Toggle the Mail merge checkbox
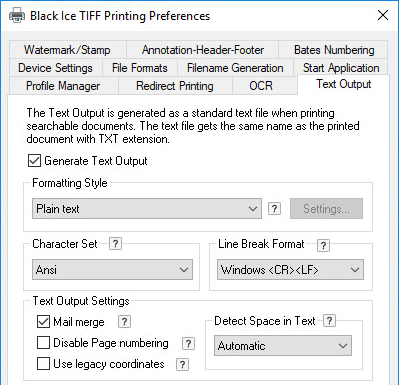 [x=43, y=322]
